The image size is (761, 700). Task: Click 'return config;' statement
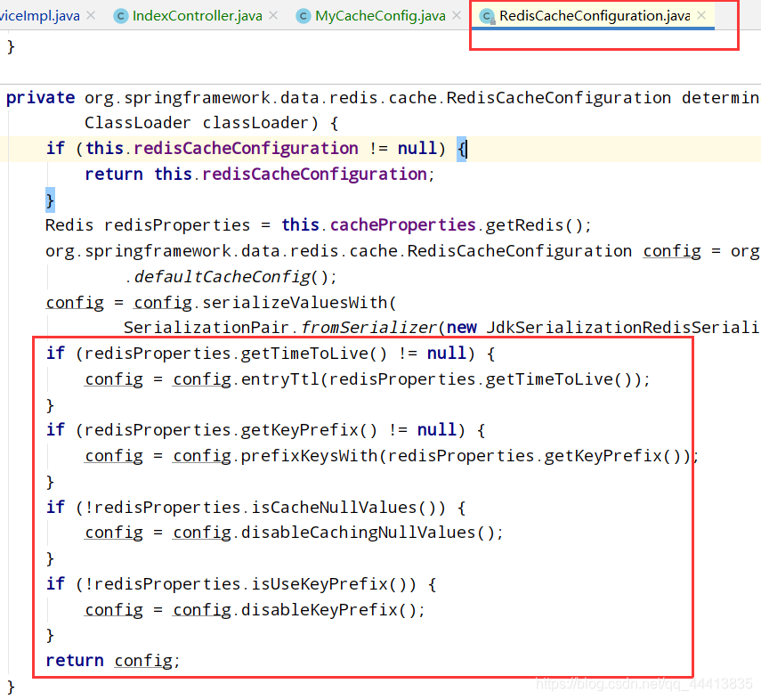(113, 661)
